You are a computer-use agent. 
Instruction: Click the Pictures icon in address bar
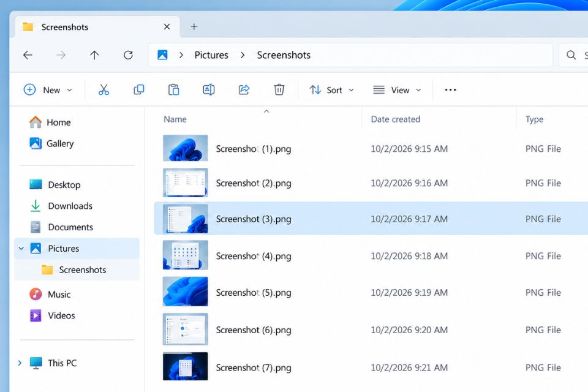point(162,55)
